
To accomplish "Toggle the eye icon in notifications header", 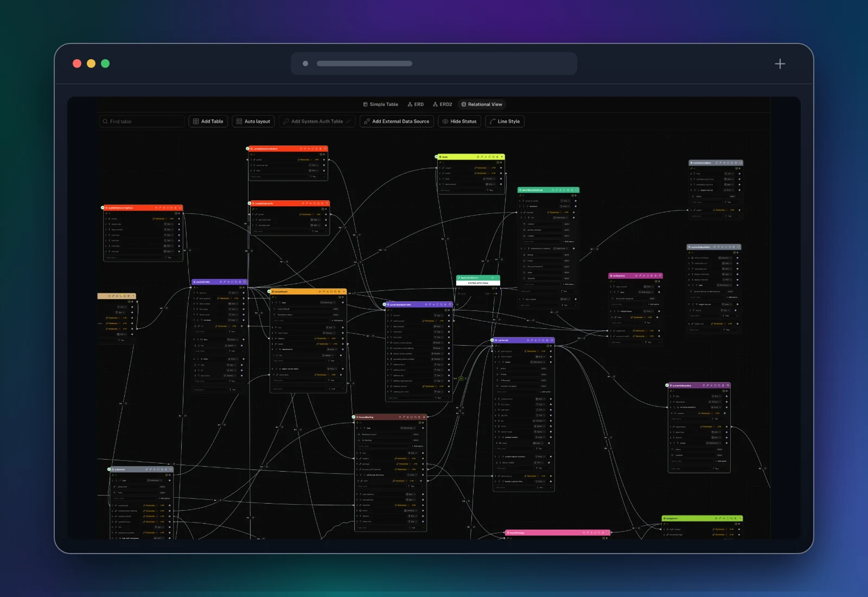I will (644, 276).
